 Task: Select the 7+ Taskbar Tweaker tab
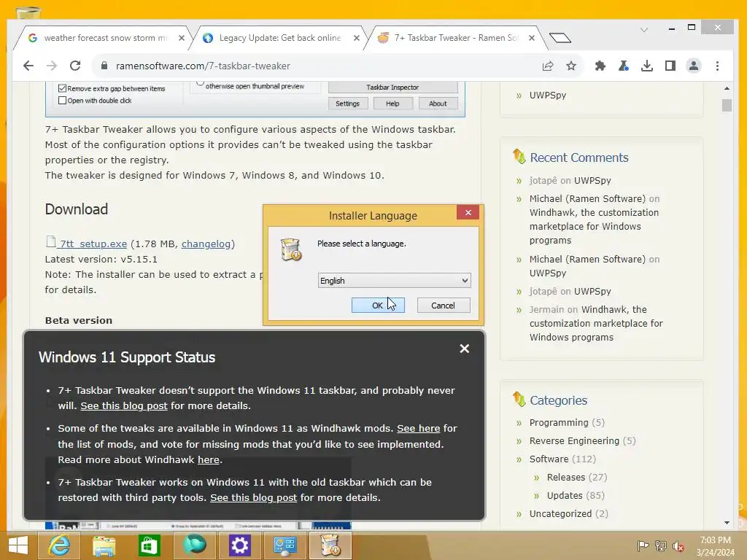coord(453,38)
